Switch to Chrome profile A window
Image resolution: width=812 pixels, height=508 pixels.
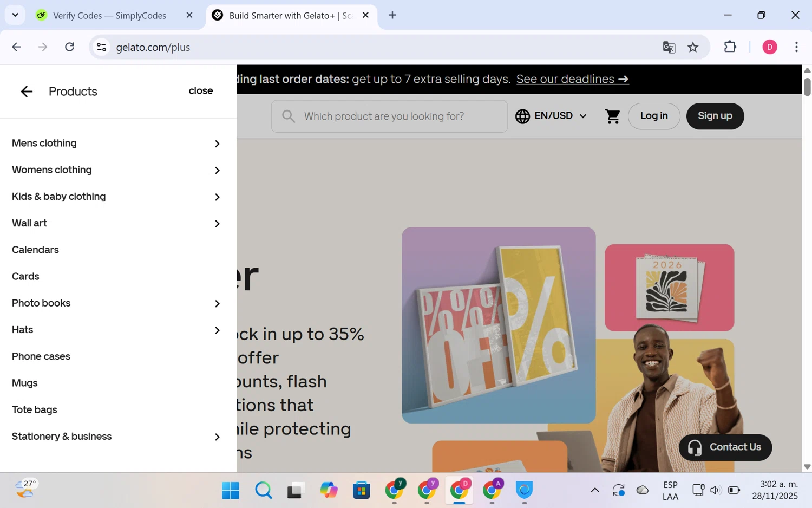(493, 490)
